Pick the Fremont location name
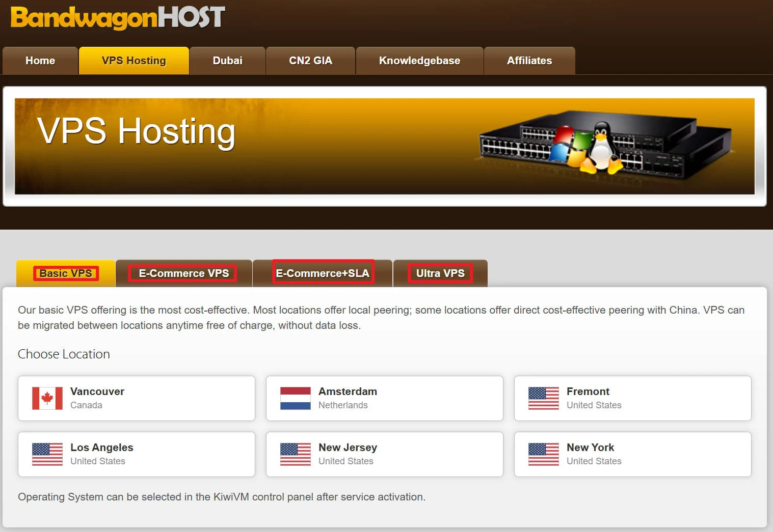 click(x=588, y=391)
